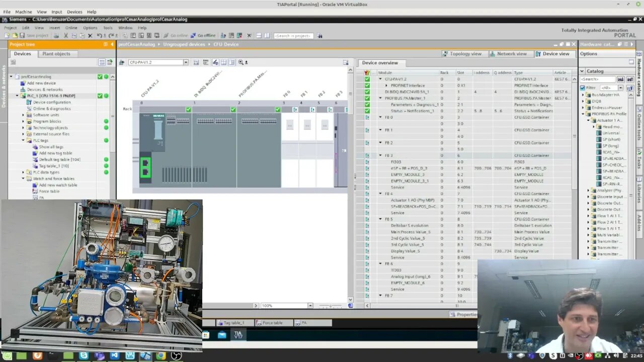644x362 pixels.
Task: Click the network view icon left of the CFU-PA-V1.2 dropdown
Action: point(122,62)
